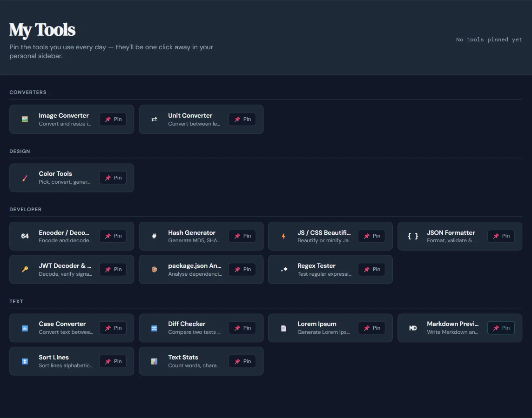532x418 pixels.
Task: Click the JWT Decoder key icon
Action: tap(24, 269)
